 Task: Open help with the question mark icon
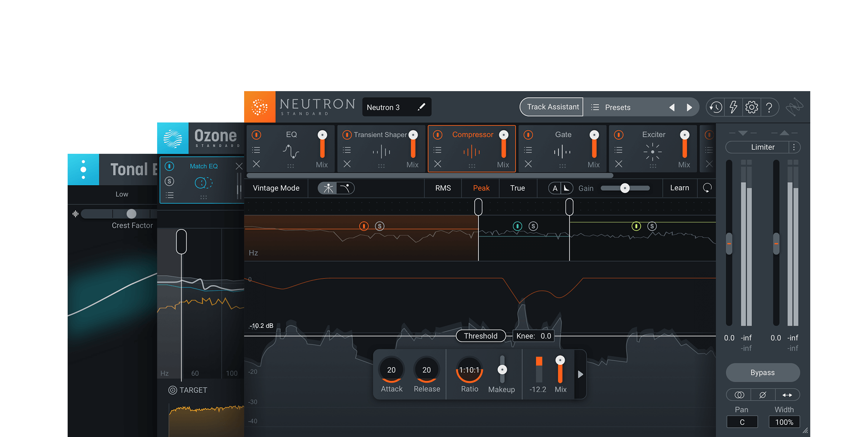(x=769, y=107)
